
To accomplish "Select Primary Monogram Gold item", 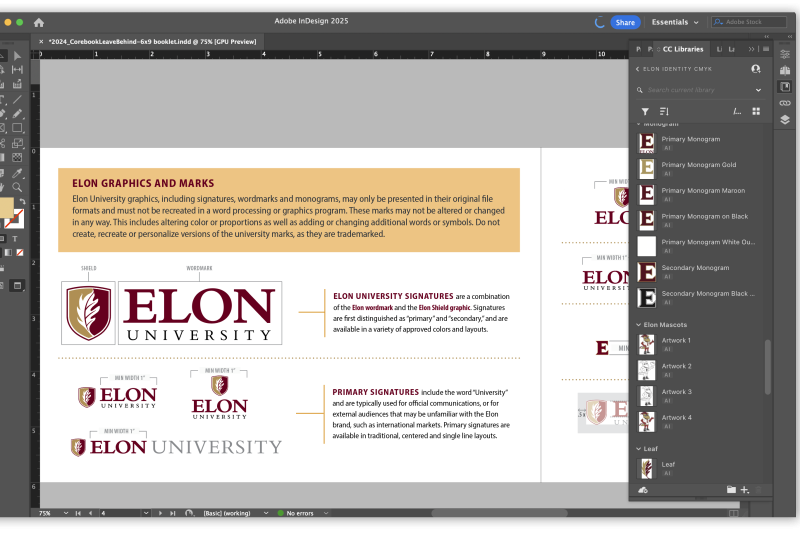I will tap(699, 168).
